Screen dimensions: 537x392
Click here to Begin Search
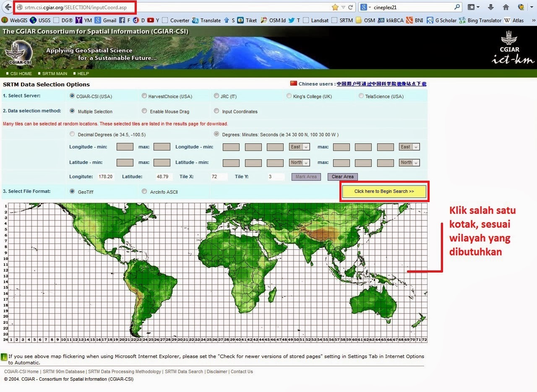[x=384, y=191]
